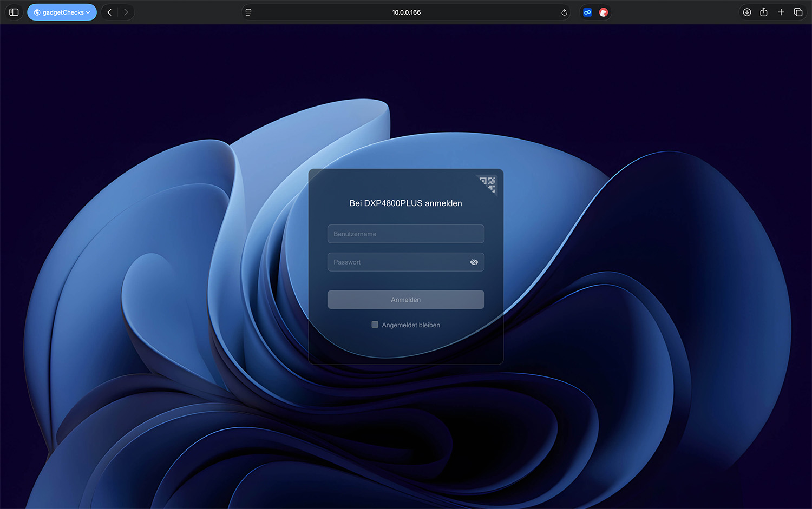Screen dimensions: 812x509
Task: Focus the Passwort input field
Action: 398,262
